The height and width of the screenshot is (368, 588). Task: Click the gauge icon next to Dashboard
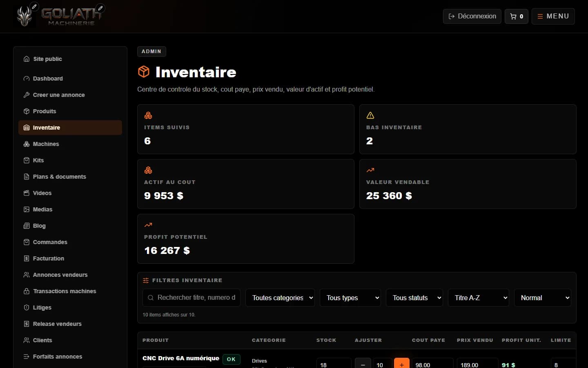(x=27, y=79)
